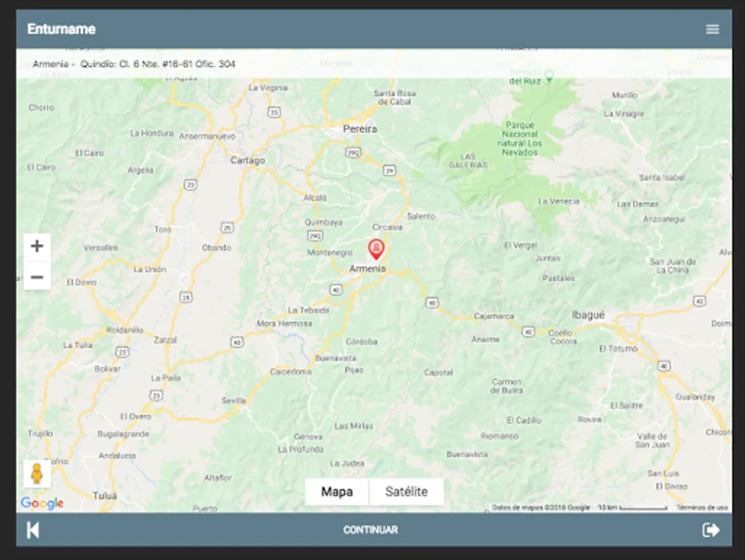
Task: Click the Datos de mapas Google attribution
Action: tap(541, 508)
